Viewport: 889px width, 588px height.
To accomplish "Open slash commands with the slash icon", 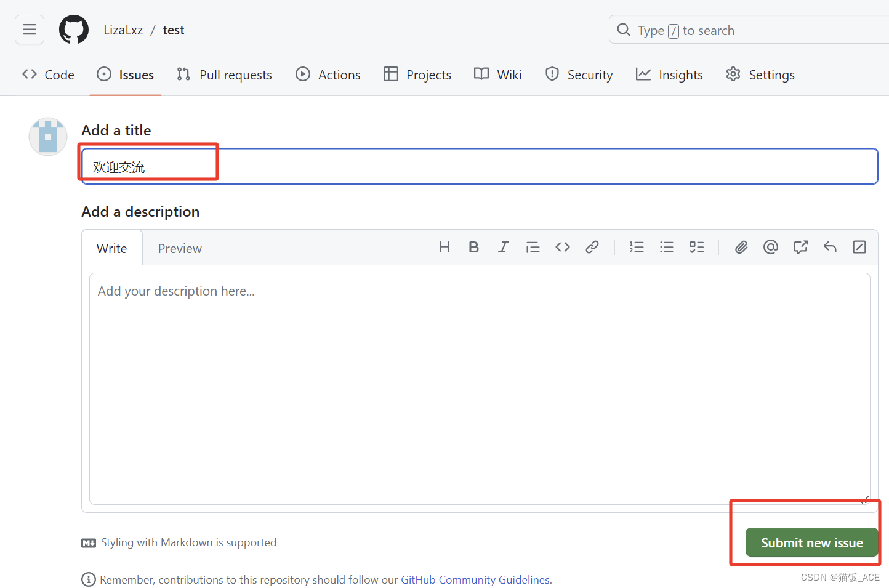I will (x=859, y=248).
